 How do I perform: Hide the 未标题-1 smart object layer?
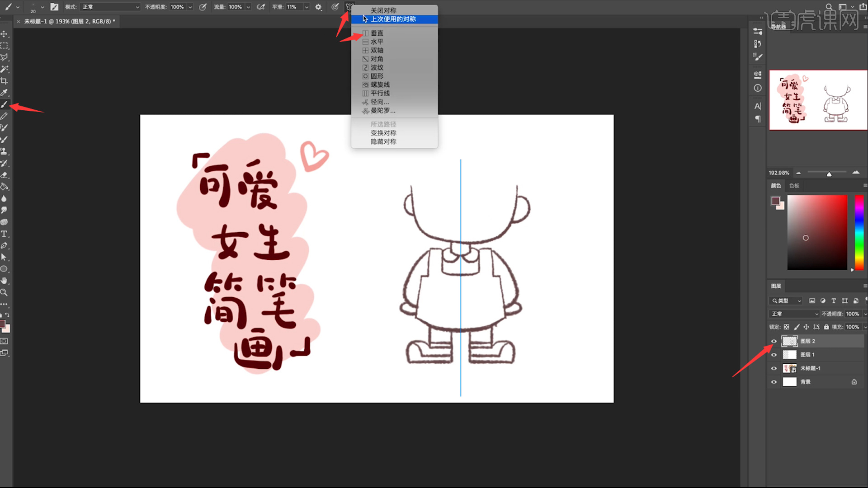(x=774, y=368)
